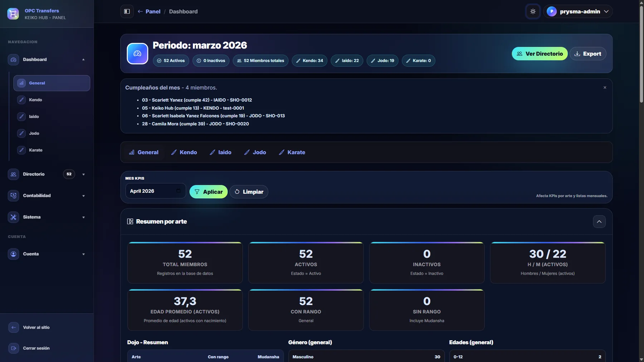Click the Cerrar sesión label
The width and height of the screenshot is (644, 362).
(36, 348)
